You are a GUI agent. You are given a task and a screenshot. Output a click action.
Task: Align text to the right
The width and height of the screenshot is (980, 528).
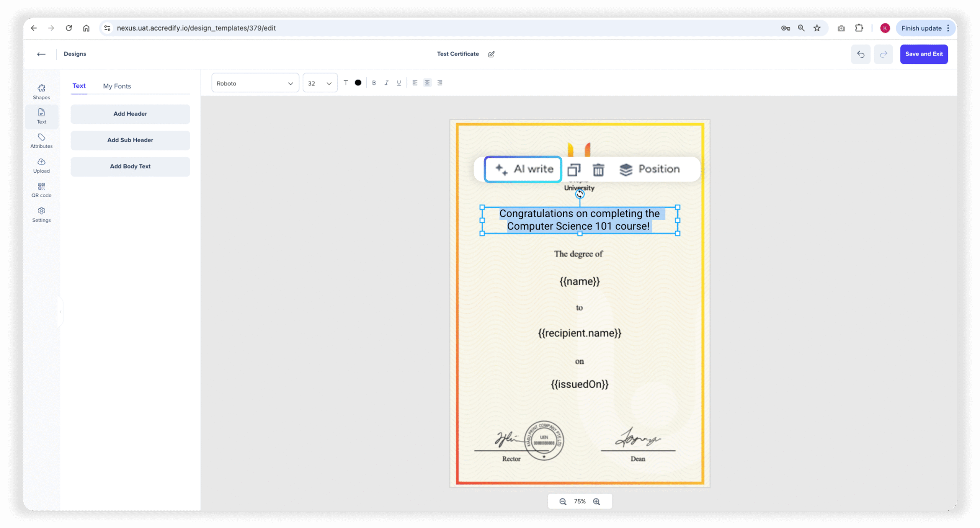440,83
